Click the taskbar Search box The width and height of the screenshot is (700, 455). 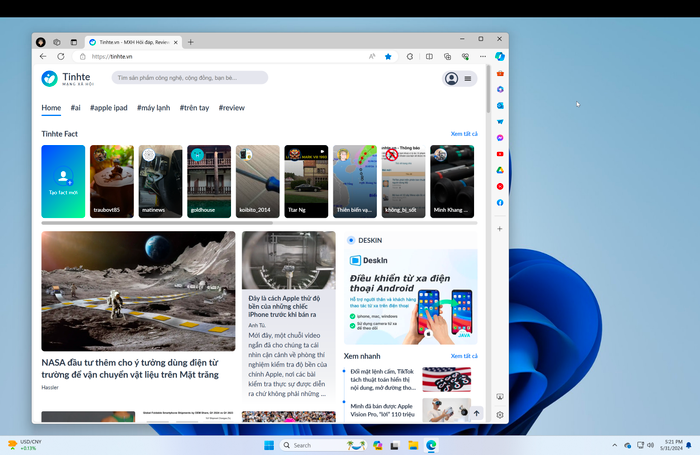(323, 445)
